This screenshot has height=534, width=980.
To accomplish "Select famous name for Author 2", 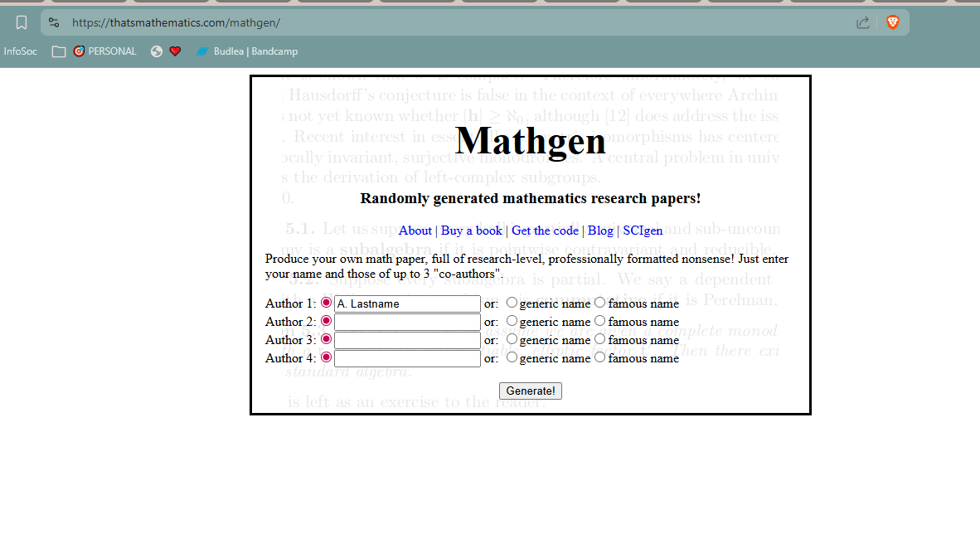I will 600,322.
